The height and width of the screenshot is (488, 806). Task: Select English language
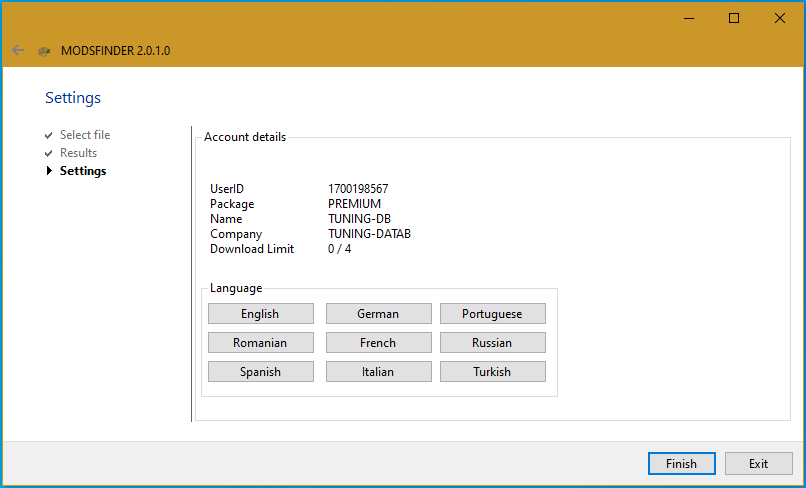click(260, 314)
